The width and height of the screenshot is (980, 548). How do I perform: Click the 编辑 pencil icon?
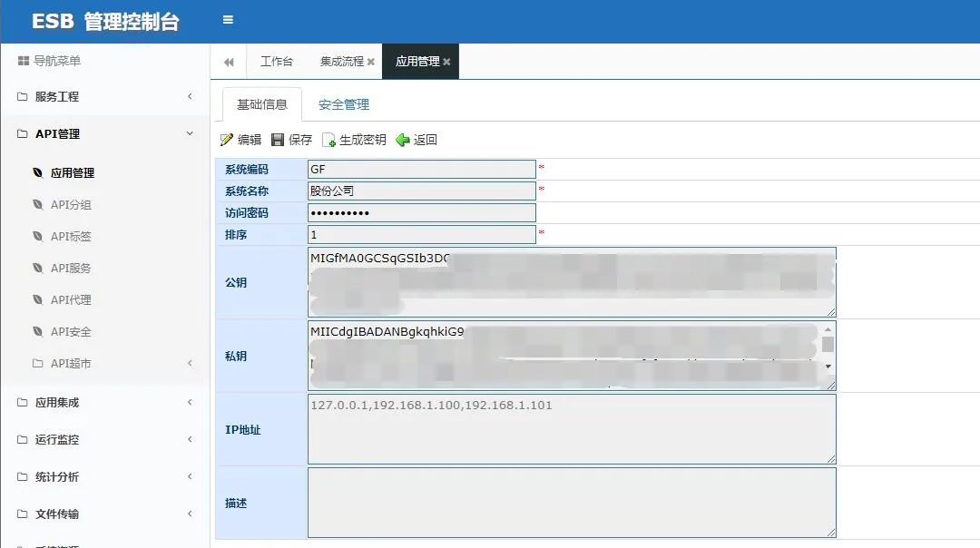pos(226,140)
